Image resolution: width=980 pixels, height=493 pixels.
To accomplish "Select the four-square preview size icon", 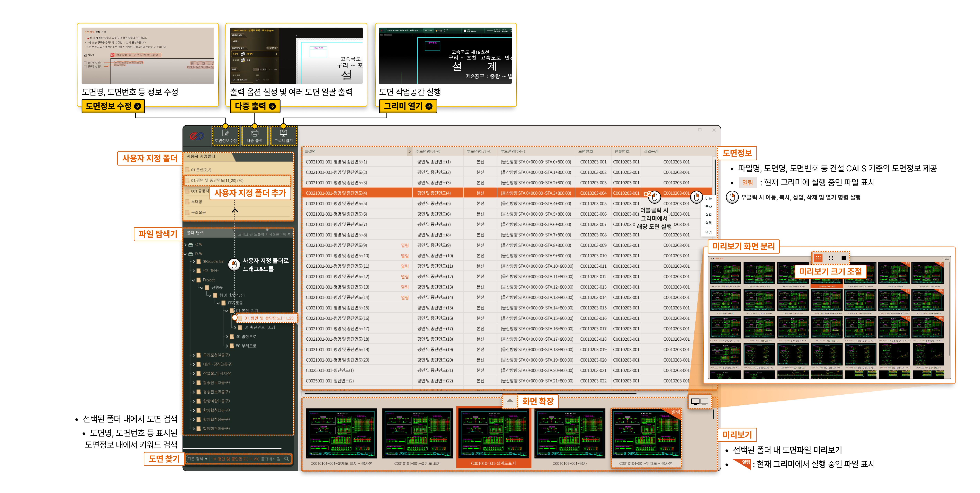I will [x=831, y=258].
